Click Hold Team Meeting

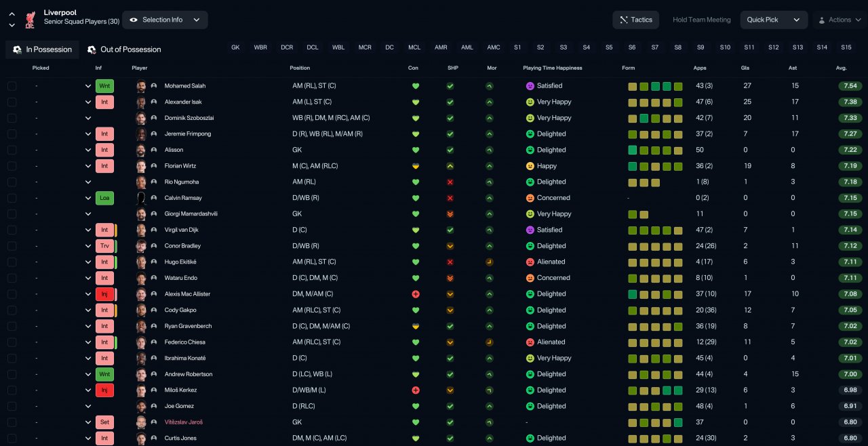701,20
